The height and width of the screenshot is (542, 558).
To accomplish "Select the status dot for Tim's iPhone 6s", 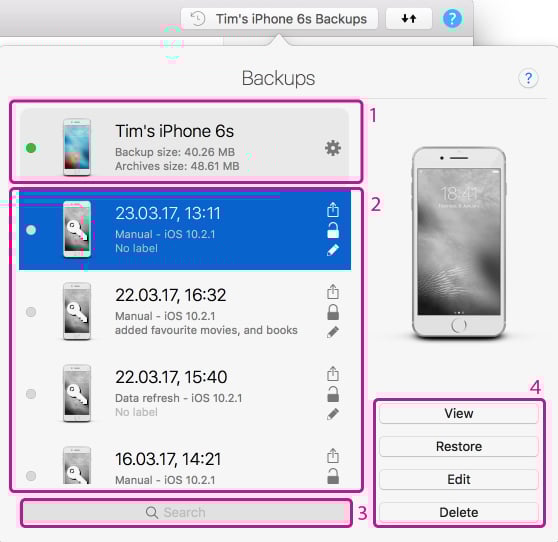I will click(x=31, y=148).
